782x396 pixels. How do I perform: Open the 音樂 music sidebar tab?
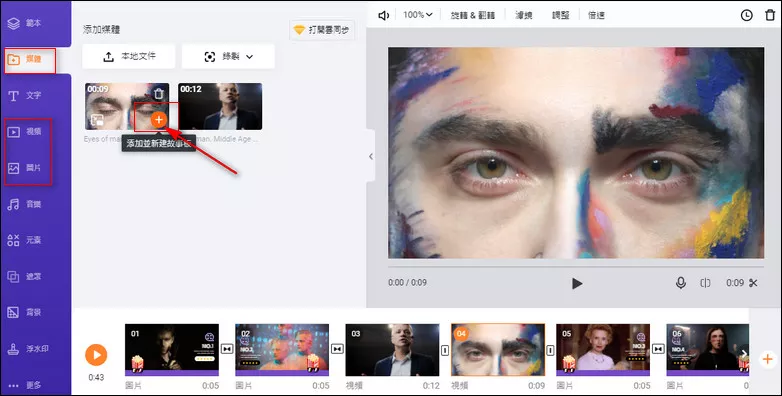[x=25, y=204]
